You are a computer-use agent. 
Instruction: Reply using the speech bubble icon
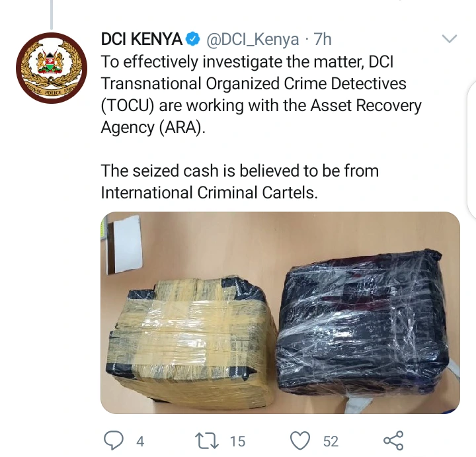coord(114,440)
